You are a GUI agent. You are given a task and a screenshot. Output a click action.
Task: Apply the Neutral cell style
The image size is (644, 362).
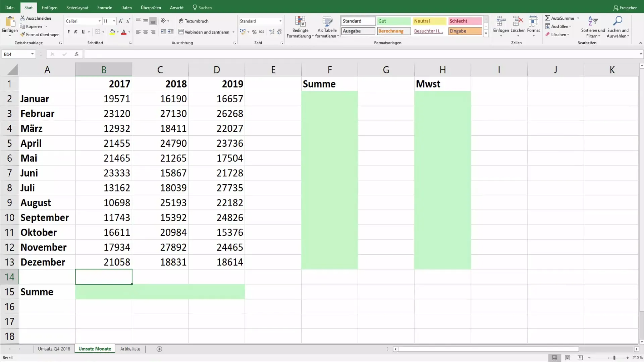click(429, 21)
